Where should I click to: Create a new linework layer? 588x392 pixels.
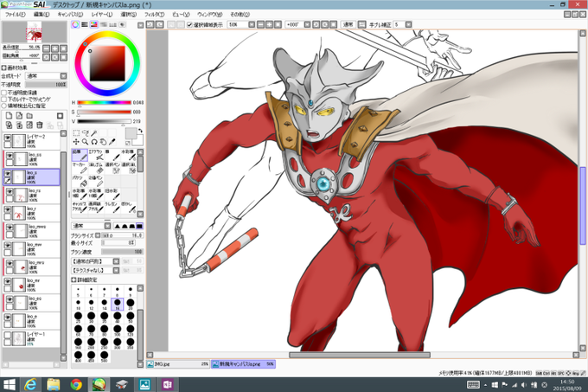pos(19,116)
